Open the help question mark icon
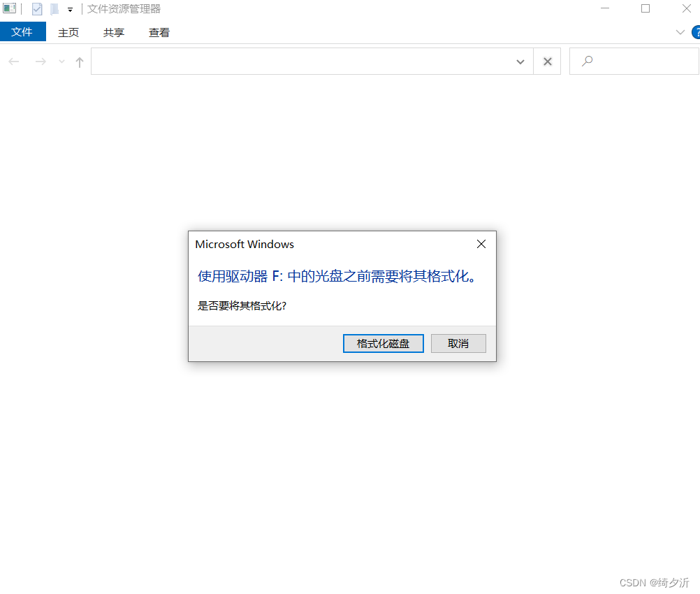 [696, 32]
